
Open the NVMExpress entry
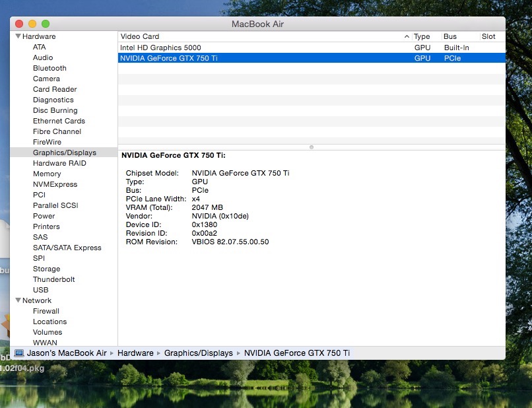click(x=55, y=184)
